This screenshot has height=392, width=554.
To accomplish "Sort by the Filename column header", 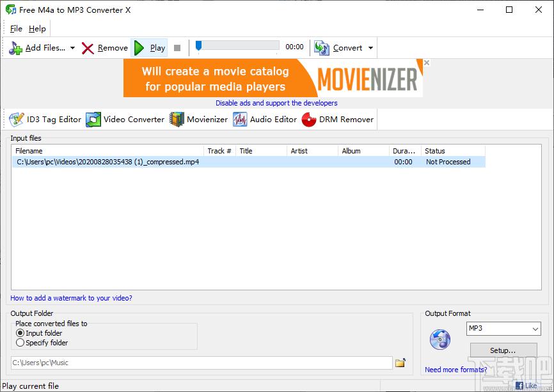I will 107,151.
